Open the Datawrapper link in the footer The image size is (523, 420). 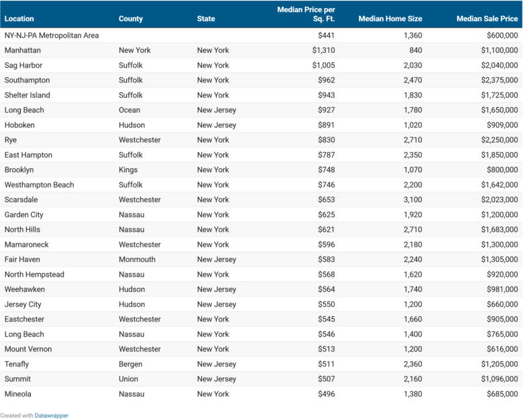[52, 415]
